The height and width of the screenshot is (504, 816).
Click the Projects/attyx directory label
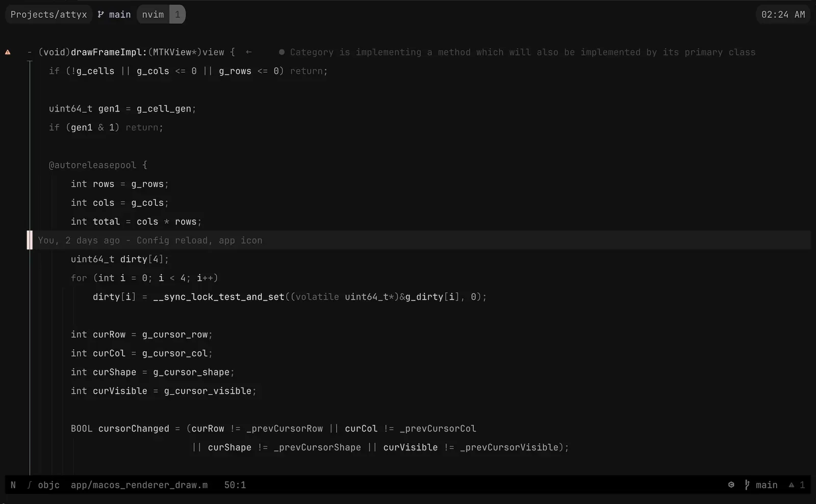(x=48, y=14)
